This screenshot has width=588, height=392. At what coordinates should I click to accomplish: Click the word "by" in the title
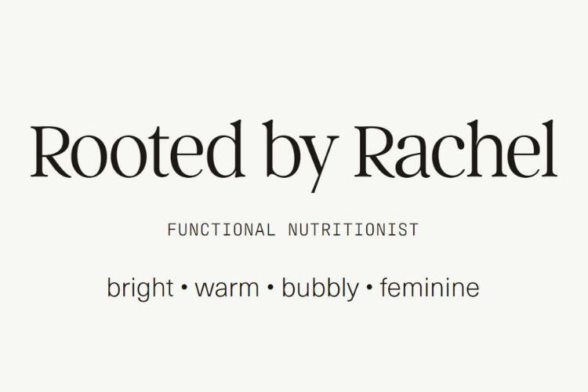coord(300,156)
